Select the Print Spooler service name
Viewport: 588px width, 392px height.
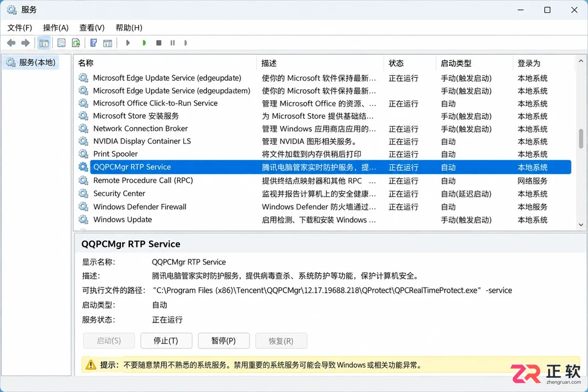pos(115,154)
